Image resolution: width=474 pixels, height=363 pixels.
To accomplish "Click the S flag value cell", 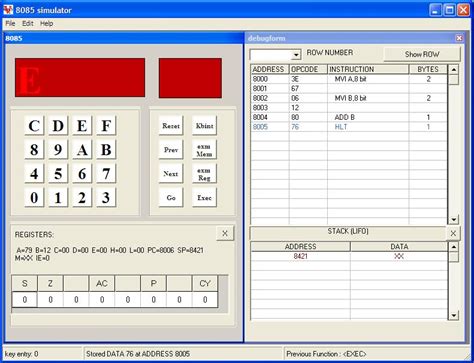I will [25, 300].
